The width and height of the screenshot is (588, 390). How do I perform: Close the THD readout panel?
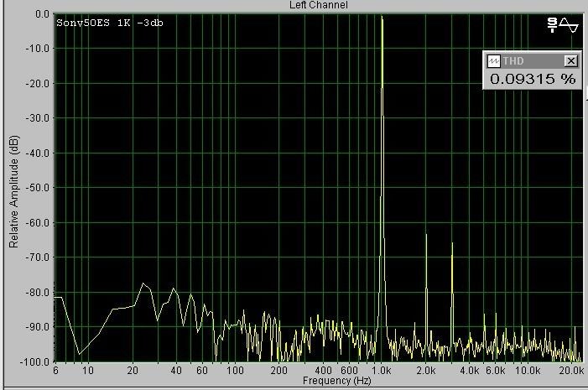pyautogui.click(x=570, y=60)
